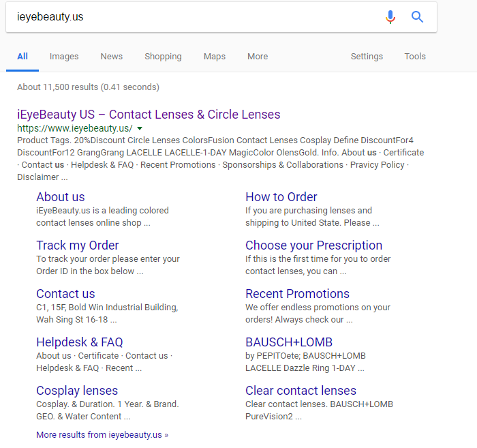Image resolution: width=477 pixels, height=448 pixels.
Task: Switch to the Images tab
Action: tap(64, 57)
